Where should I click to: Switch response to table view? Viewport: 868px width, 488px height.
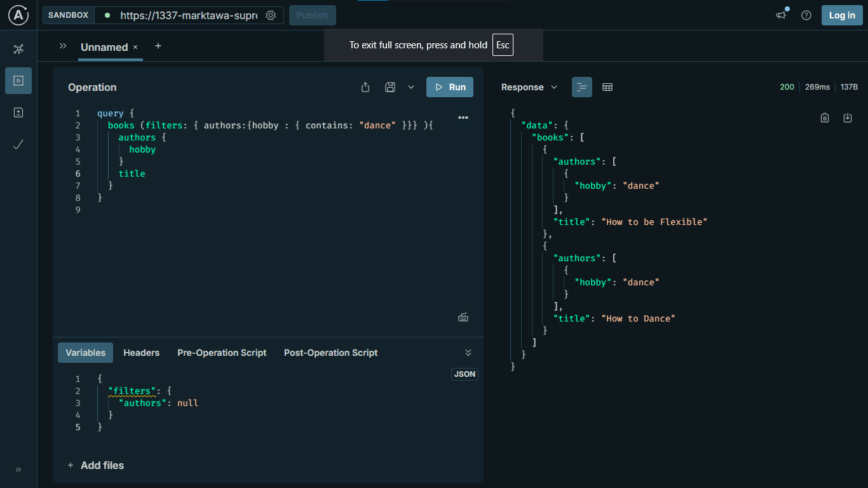pos(607,87)
